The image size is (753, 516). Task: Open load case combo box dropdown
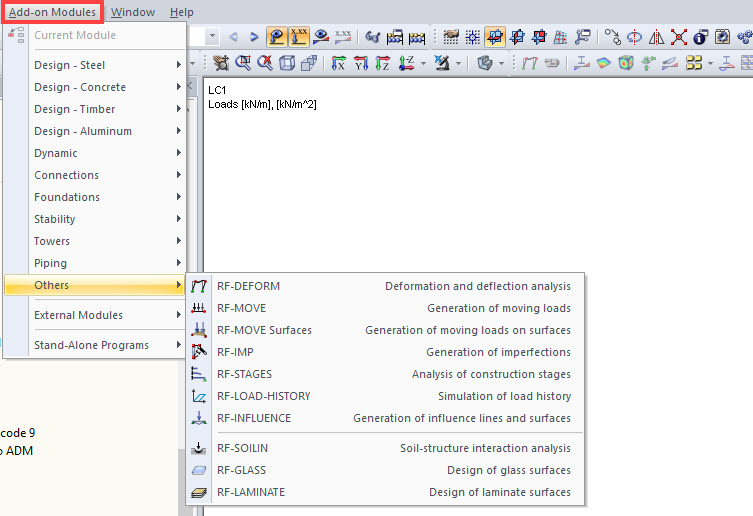(x=211, y=36)
